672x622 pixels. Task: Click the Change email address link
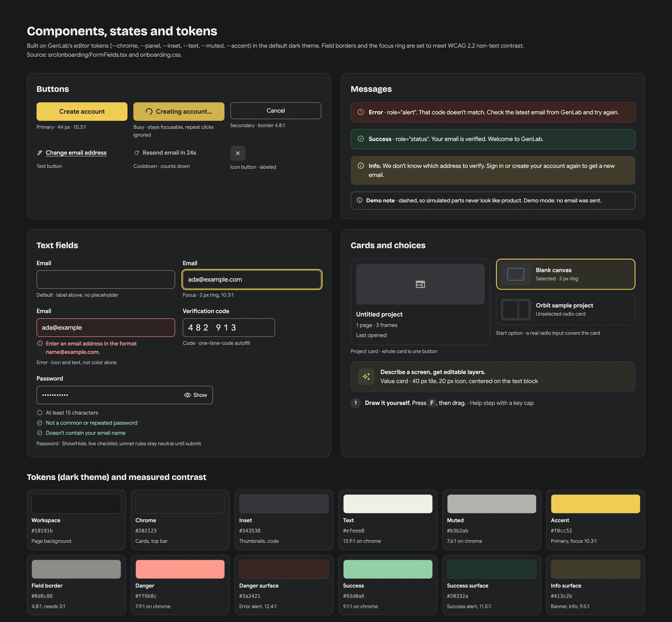(x=76, y=153)
